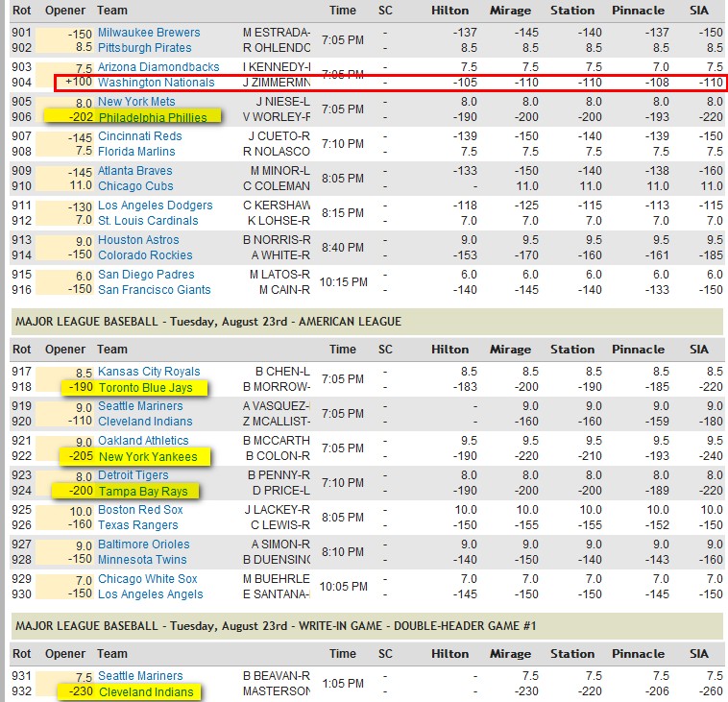The width and height of the screenshot is (728, 702).
Task: Open the Pittsburgh Pirates team link
Action: click(x=144, y=48)
